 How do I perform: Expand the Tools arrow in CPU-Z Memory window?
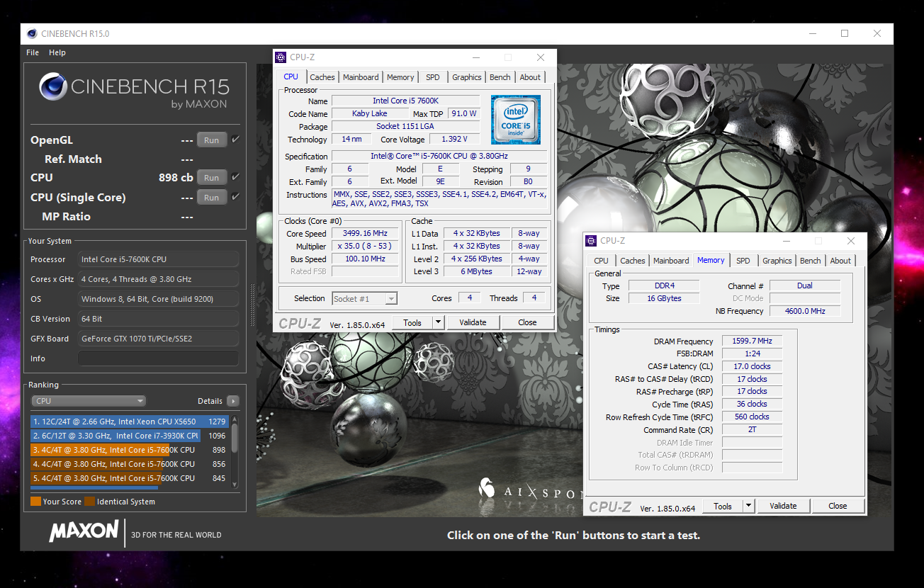tap(749, 506)
